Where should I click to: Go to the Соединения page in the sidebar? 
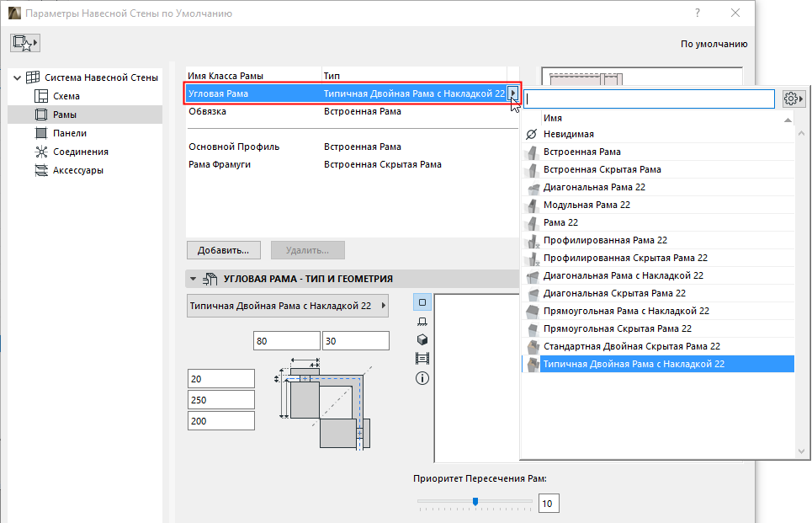click(80, 152)
